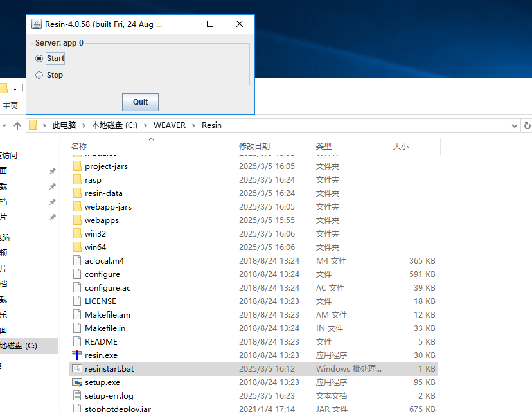532x412 pixels.
Task: Click the webapps folder icon
Action: point(77,220)
